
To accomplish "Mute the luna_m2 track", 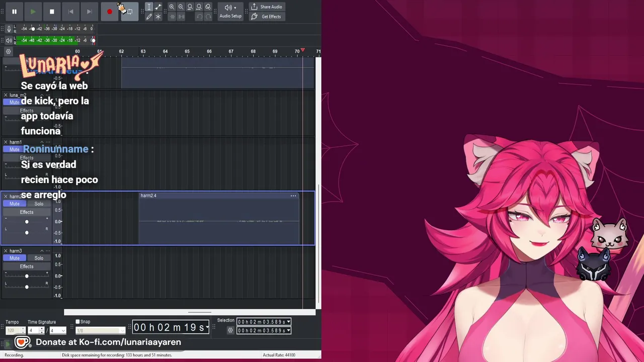I will pos(14,102).
